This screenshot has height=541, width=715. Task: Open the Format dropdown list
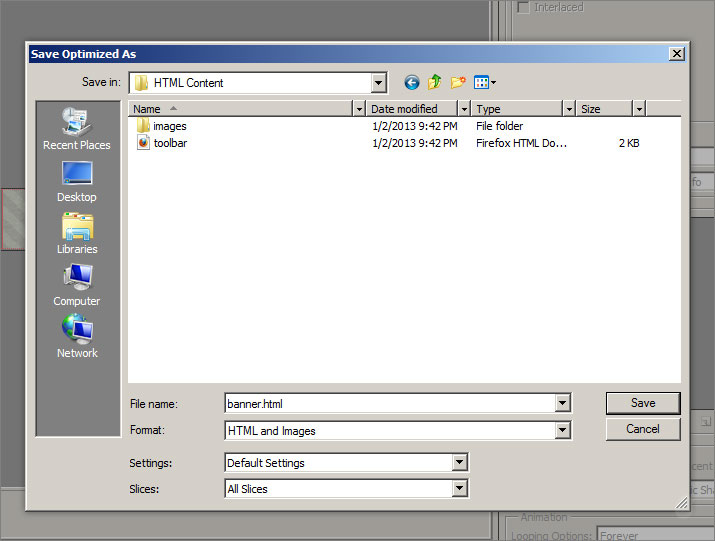pos(563,431)
